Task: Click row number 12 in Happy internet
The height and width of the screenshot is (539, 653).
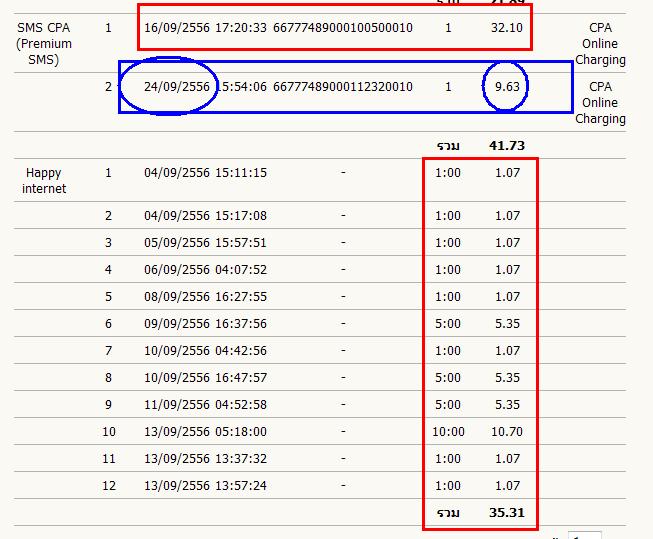Action: click(109, 486)
